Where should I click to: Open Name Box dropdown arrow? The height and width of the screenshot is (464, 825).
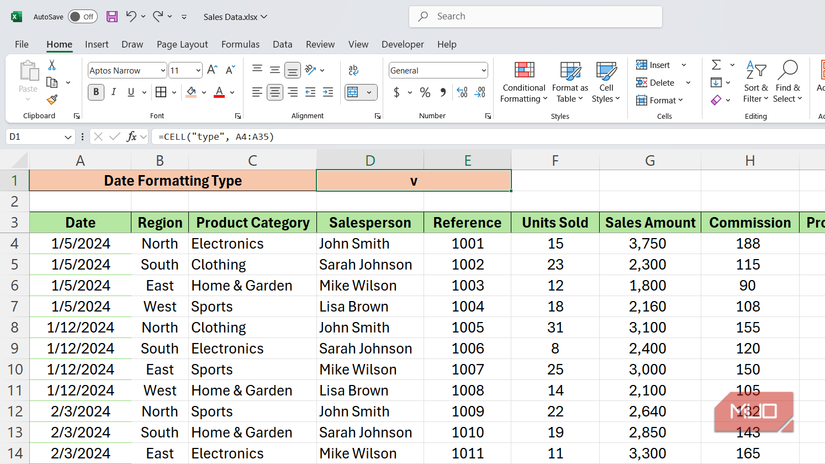(68, 137)
